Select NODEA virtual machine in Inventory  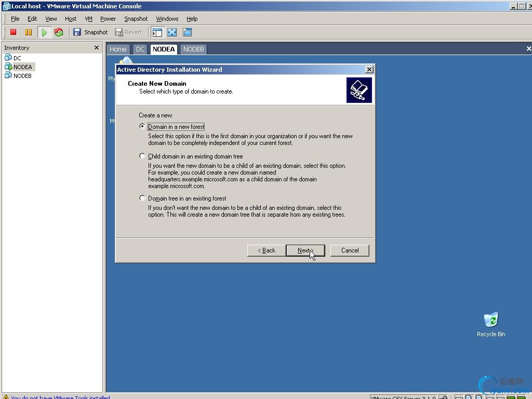click(x=19, y=67)
